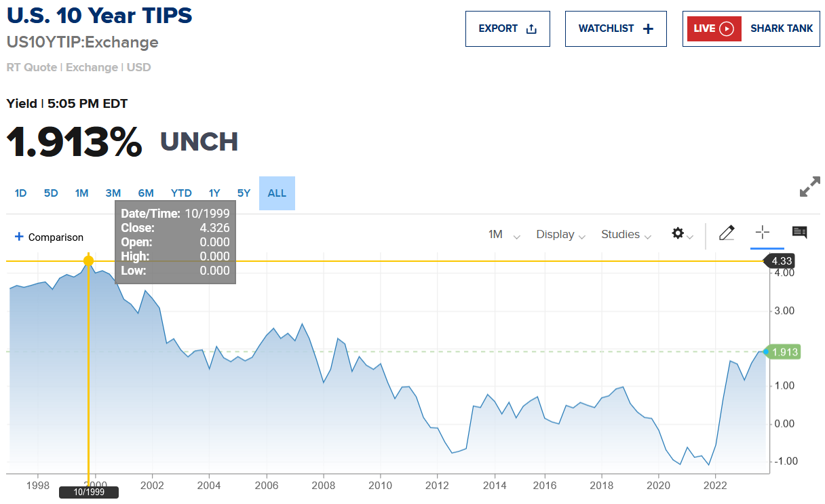Viewport: 825px width, 504px height.
Task: Switch to the YTD range
Action: tap(181, 193)
